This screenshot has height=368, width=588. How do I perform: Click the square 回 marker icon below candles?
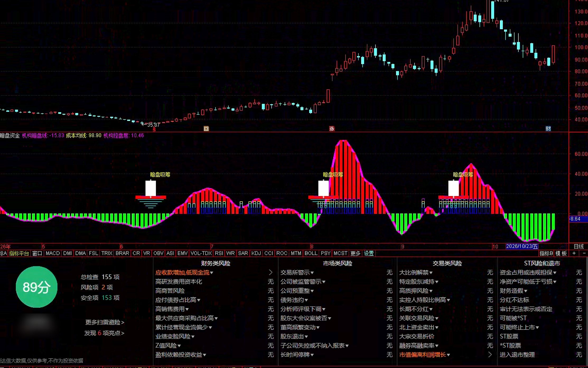(206, 129)
